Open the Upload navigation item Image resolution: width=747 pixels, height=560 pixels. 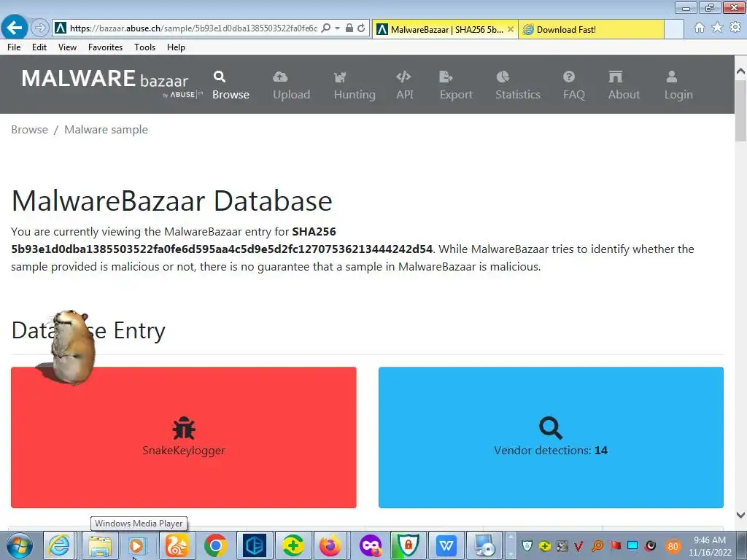291,86
